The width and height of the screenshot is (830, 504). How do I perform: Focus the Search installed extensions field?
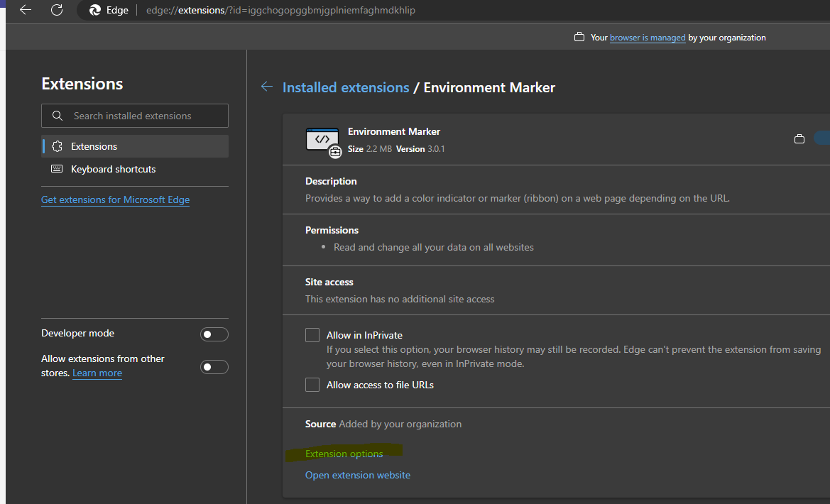(x=134, y=116)
